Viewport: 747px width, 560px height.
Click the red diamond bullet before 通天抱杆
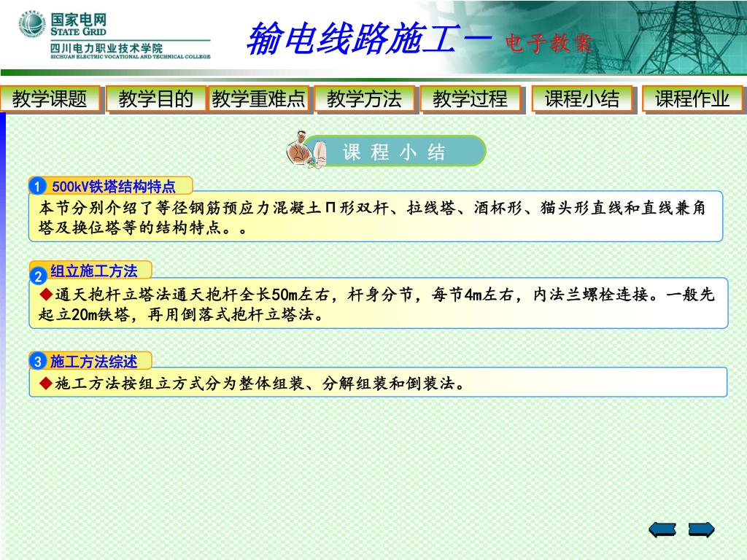tap(46, 295)
